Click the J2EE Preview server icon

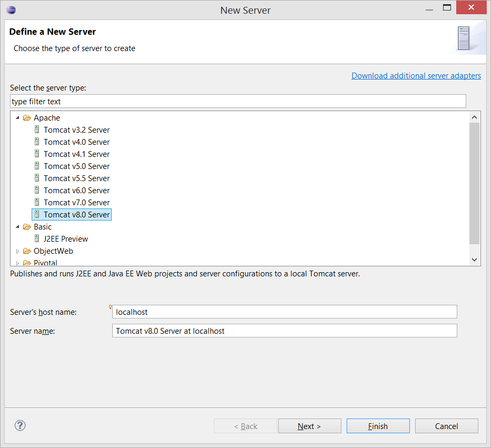coord(37,238)
